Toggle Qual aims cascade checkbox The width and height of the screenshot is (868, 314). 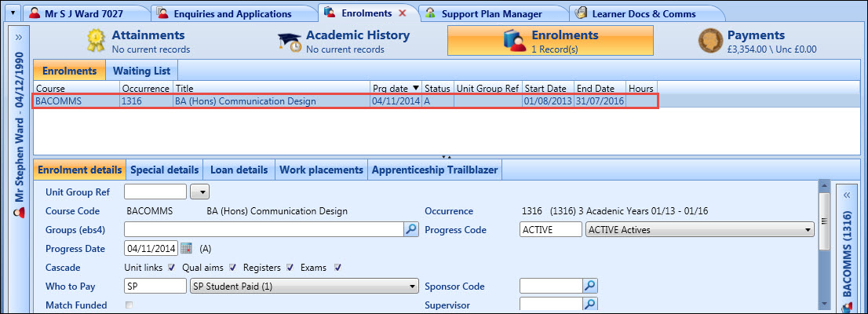point(232,268)
